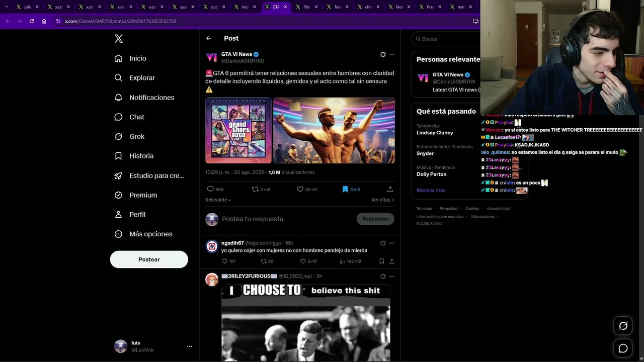644x362 pixels.
Task: Open more options on ngadih67's reply
Action: [392, 243]
